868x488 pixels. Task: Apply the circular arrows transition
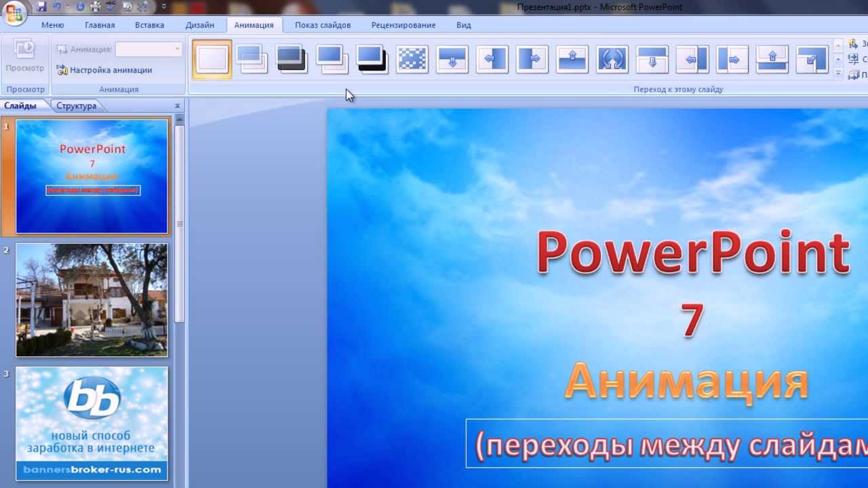click(612, 59)
